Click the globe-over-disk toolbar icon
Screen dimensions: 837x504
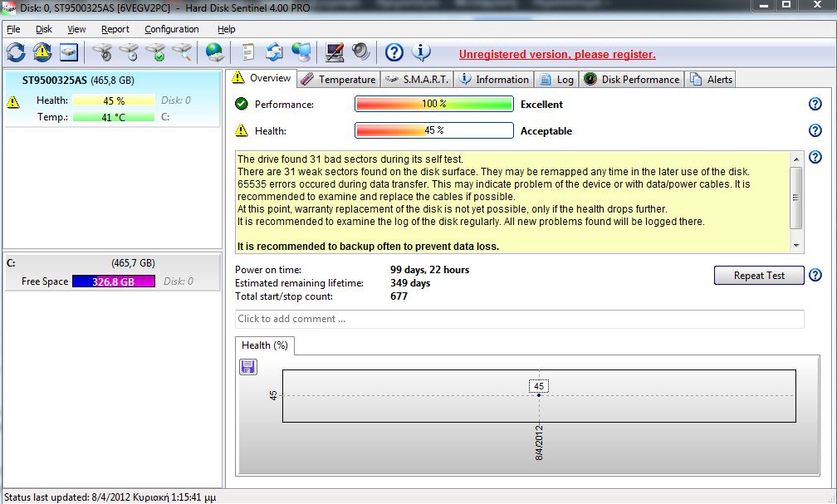(214, 52)
